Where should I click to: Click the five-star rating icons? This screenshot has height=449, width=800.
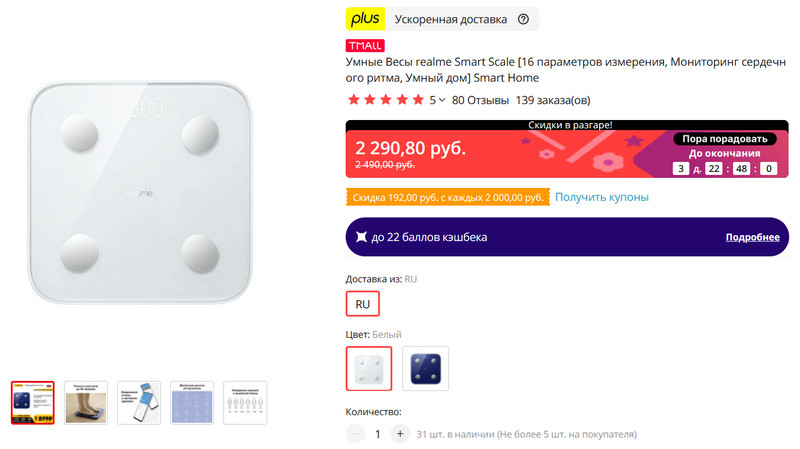click(385, 100)
